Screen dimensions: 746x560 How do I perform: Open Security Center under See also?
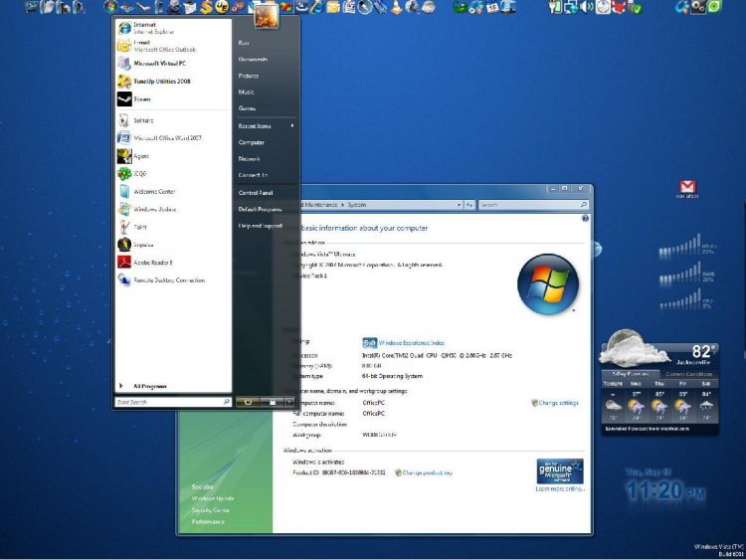pos(211,510)
